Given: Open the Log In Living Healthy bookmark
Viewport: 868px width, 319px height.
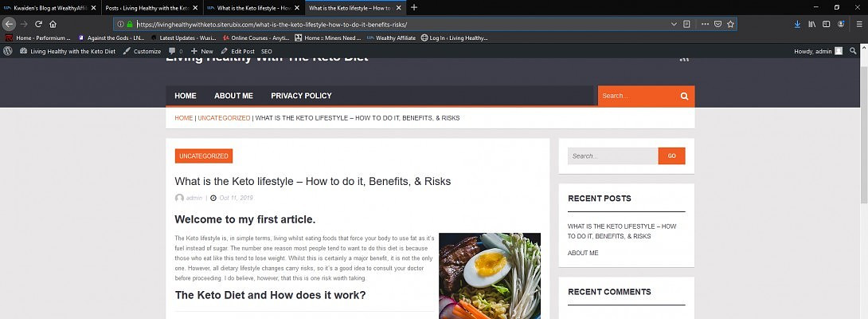Looking at the screenshot, I should (454, 37).
